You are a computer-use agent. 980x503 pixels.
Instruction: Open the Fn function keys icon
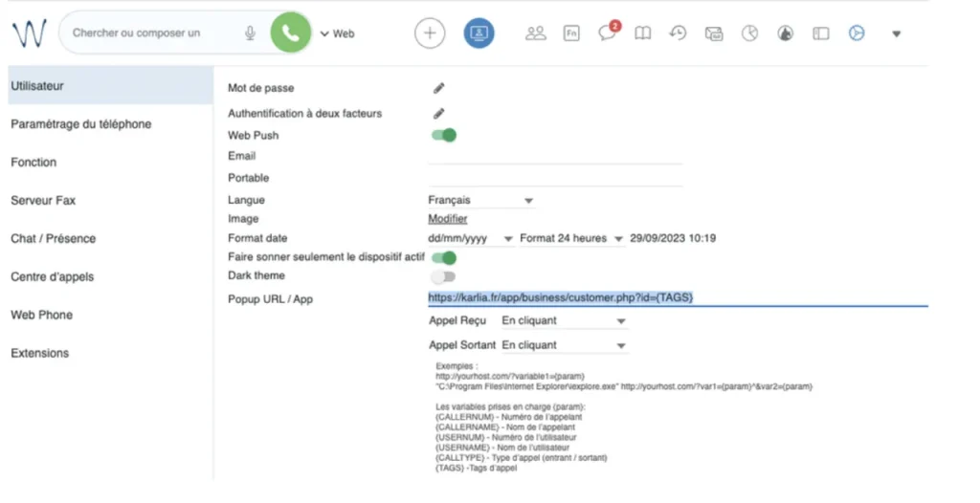571,33
